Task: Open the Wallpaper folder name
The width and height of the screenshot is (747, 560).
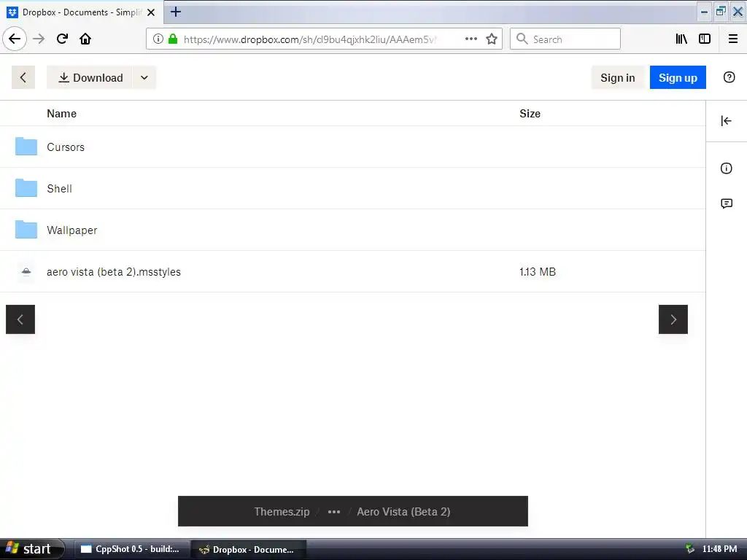Action: pyautogui.click(x=72, y=230)
